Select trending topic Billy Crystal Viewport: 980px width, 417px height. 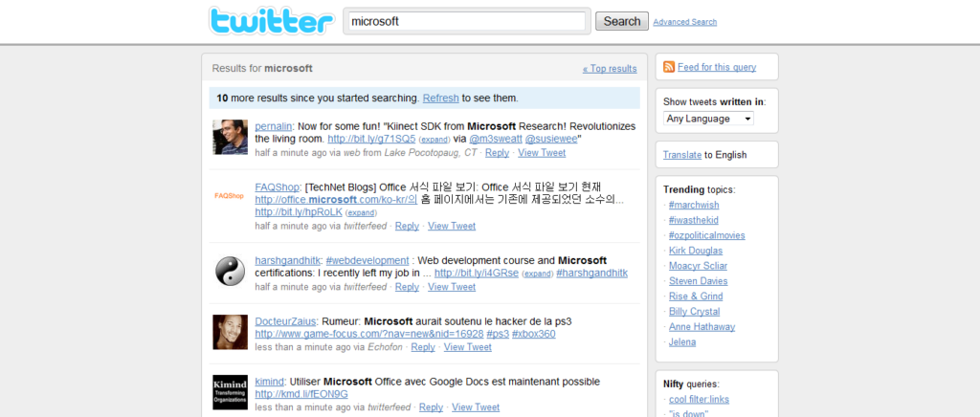coord(695,312)
